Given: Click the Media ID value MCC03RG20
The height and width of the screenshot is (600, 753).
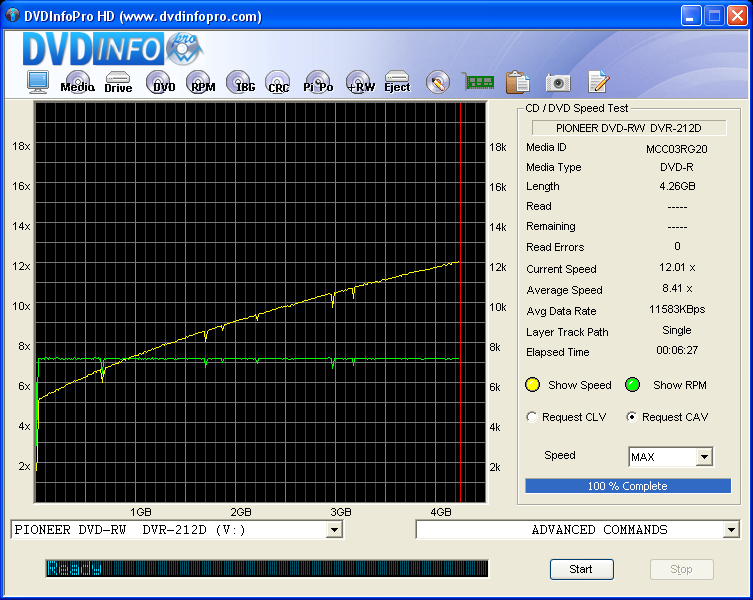Looking at the screenshot, I should pos(677,149).
